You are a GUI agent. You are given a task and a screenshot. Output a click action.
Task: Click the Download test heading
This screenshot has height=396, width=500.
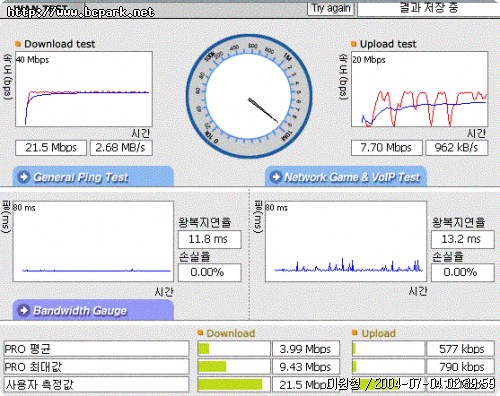click(60, 44)
